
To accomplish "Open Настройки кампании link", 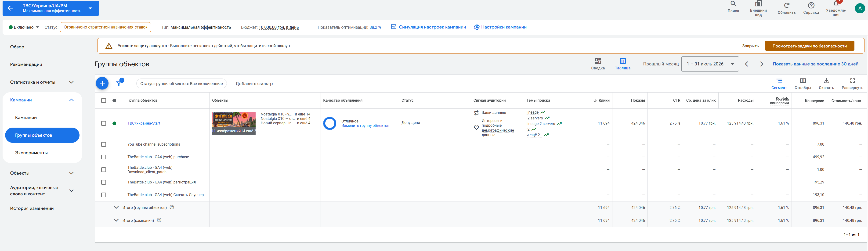I will pyautogui.click(x=500, y=27).
